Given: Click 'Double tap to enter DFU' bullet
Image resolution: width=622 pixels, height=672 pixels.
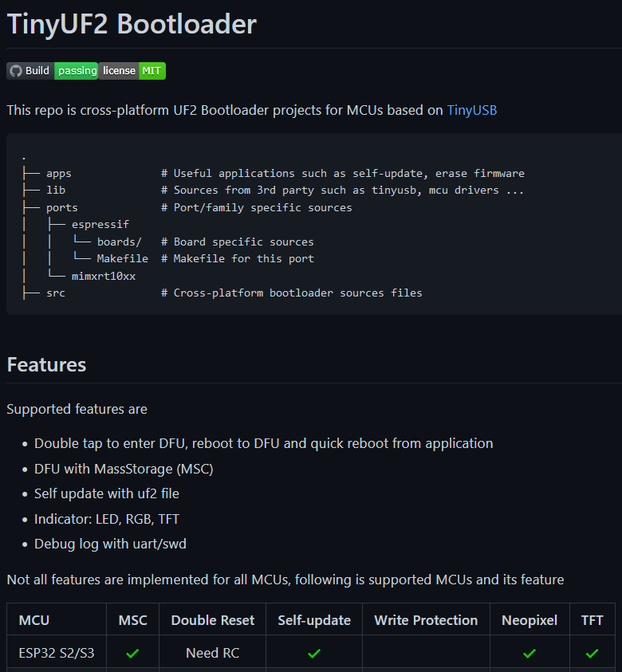Looking at the screenshot, I should [x=264, y=443].
